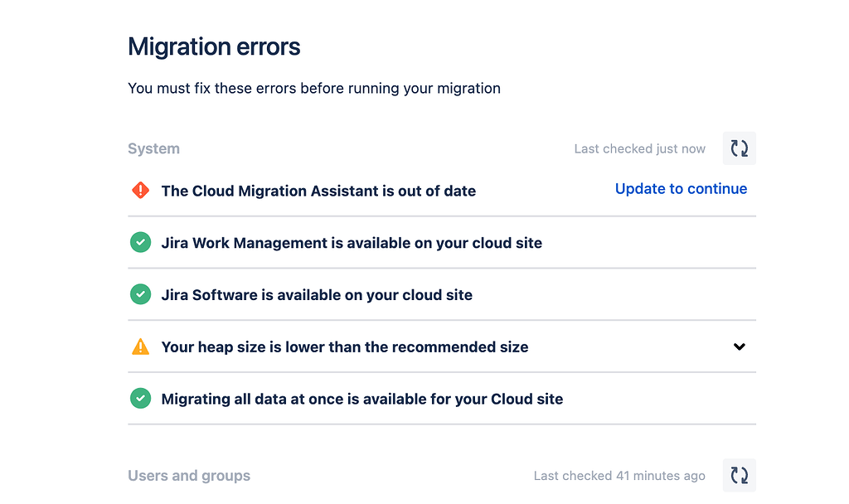Click the System section header
The width and height of the screenshot is (849, 504).
(x=153, y=149)
